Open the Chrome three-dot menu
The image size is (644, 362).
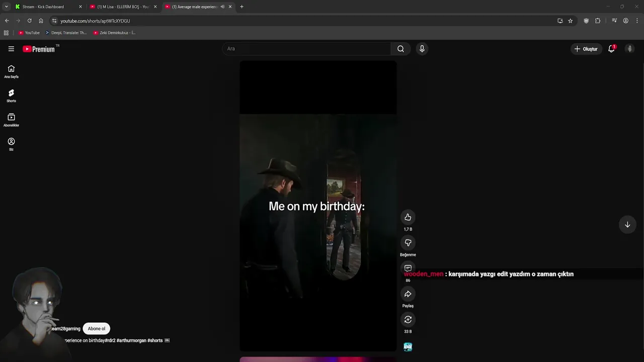pyautogui.click(x=637, y=21)
